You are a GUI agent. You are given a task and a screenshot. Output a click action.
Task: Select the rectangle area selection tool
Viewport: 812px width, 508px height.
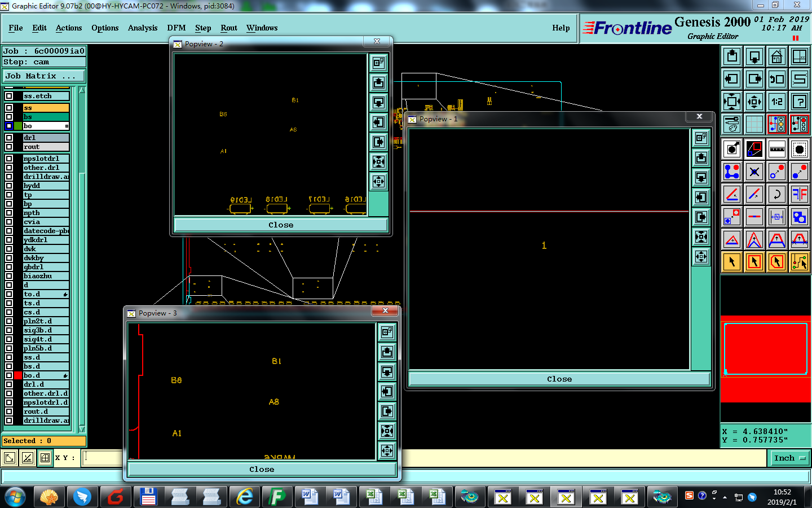pos(754,262)
